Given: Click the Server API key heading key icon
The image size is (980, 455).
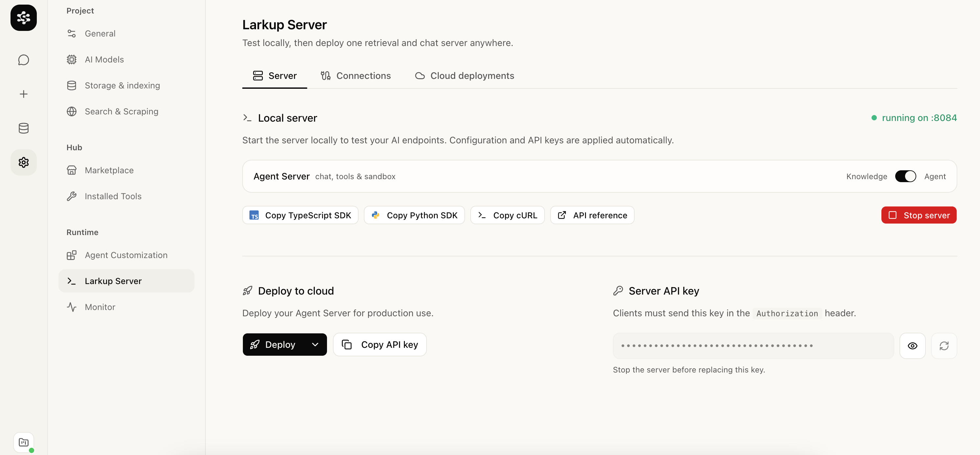Looking at the screenshot, I should (618, 291).
